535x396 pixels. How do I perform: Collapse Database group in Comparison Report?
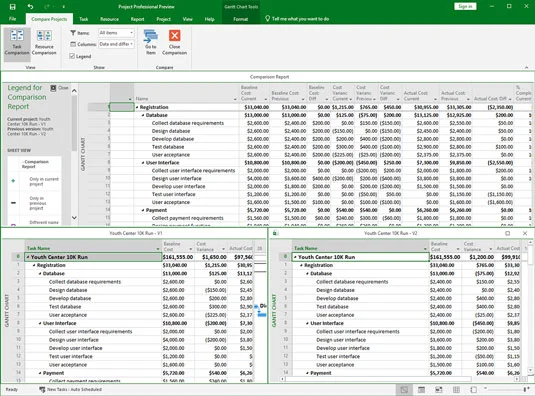143,115
